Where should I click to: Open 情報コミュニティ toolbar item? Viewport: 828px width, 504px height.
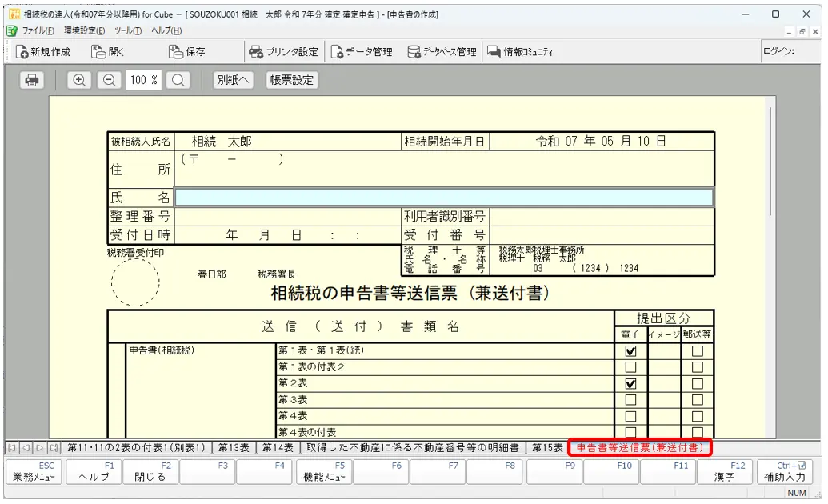(x=520, y=52)
